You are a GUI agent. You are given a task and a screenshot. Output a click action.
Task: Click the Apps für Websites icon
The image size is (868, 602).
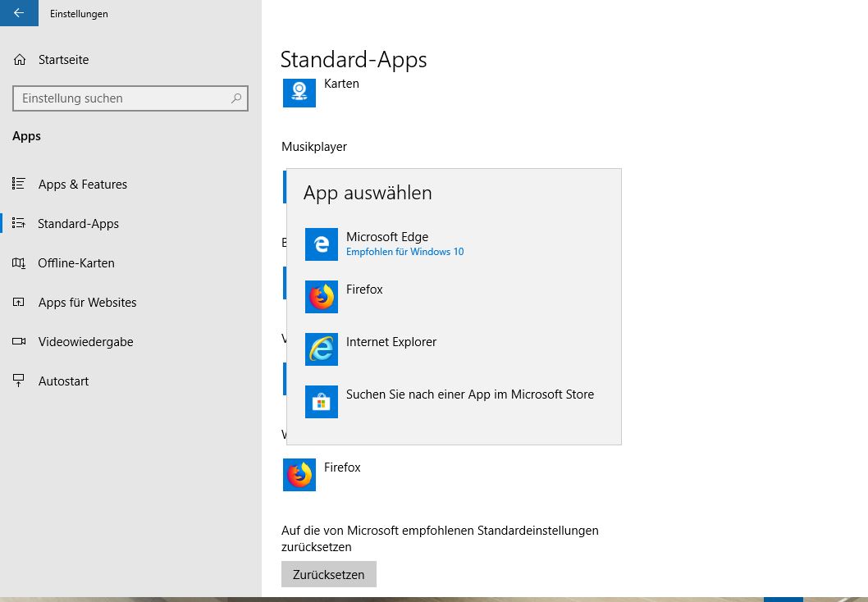pyautogui.click(x=18, y=302)
